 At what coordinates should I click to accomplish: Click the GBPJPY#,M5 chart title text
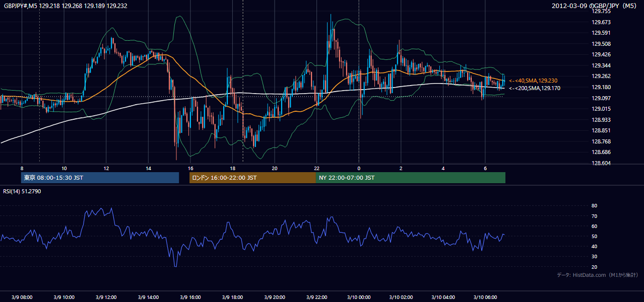[66, 6]
